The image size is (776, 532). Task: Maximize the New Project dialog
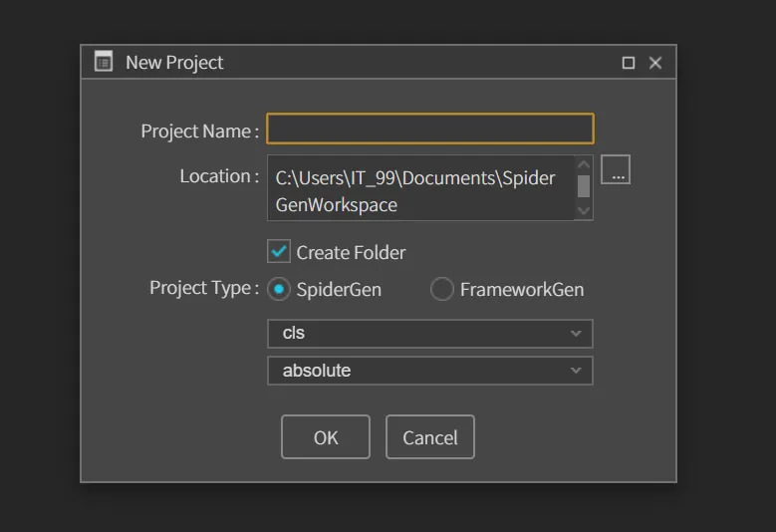click(628, 63)
